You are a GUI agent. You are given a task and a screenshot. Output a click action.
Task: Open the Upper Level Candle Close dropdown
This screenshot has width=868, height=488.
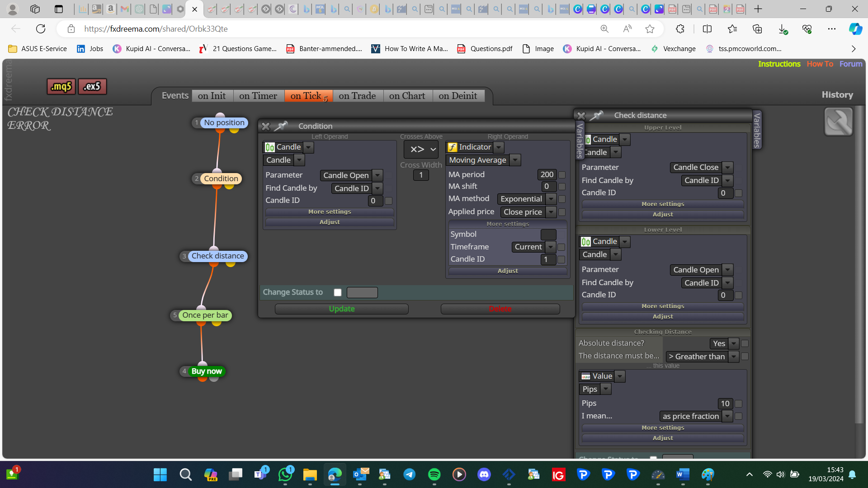click(x=727, y=168)
